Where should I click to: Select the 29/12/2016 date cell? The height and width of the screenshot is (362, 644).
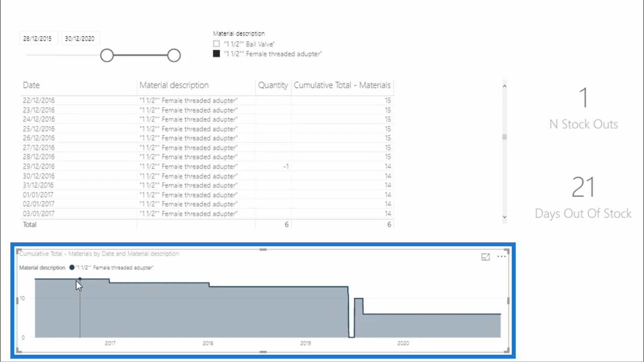[39, 166]
